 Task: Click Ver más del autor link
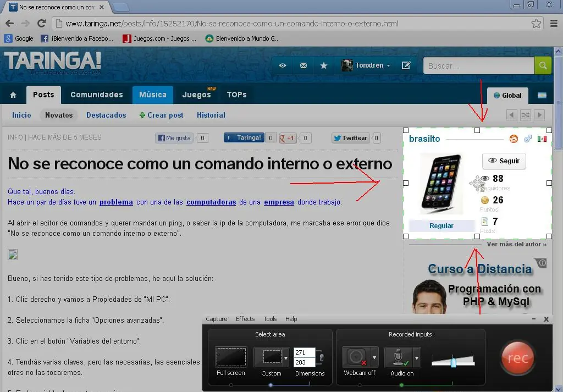(517, 244)
